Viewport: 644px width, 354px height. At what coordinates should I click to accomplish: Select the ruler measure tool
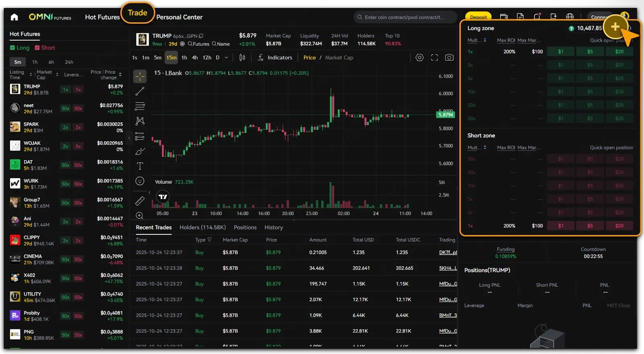(140, 200)
